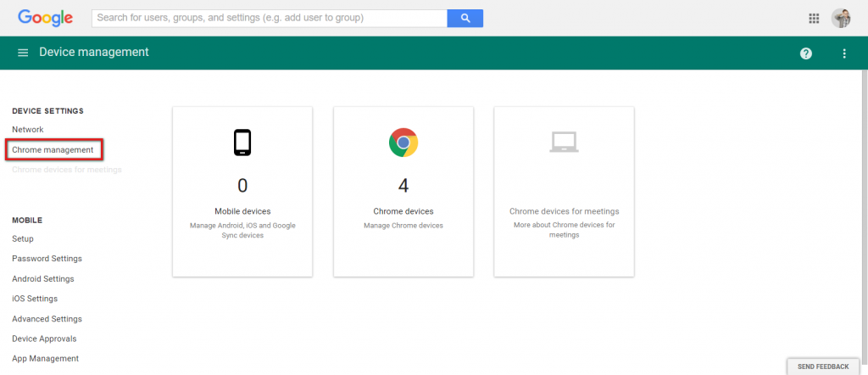Image resolution: width=868 pixels, height=375 pixels.
Task: Click the Send Feedback button
Action: click(822, 367)
